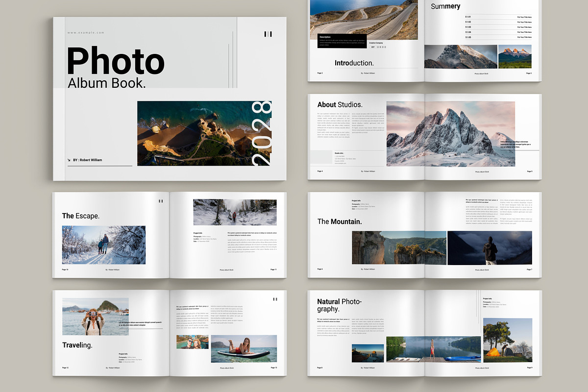Click the 'Page 13' footer label
588x392 pixels.
273,367
